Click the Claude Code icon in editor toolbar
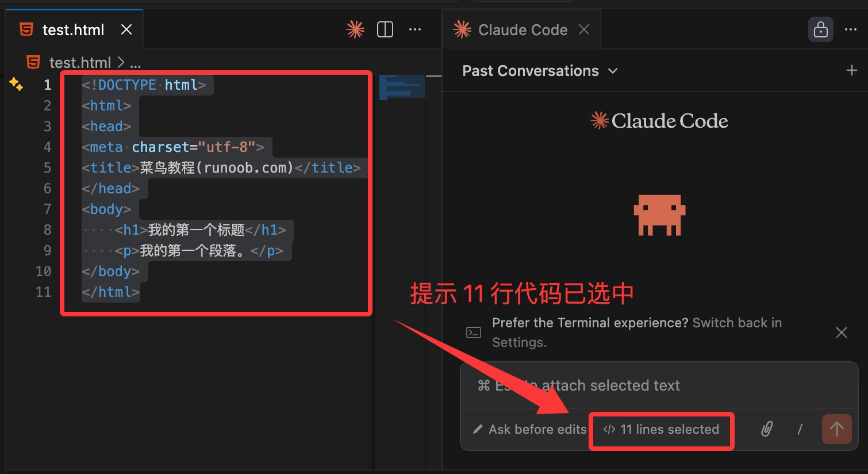This screenshot has height=474, width=868. click(355, 29)
